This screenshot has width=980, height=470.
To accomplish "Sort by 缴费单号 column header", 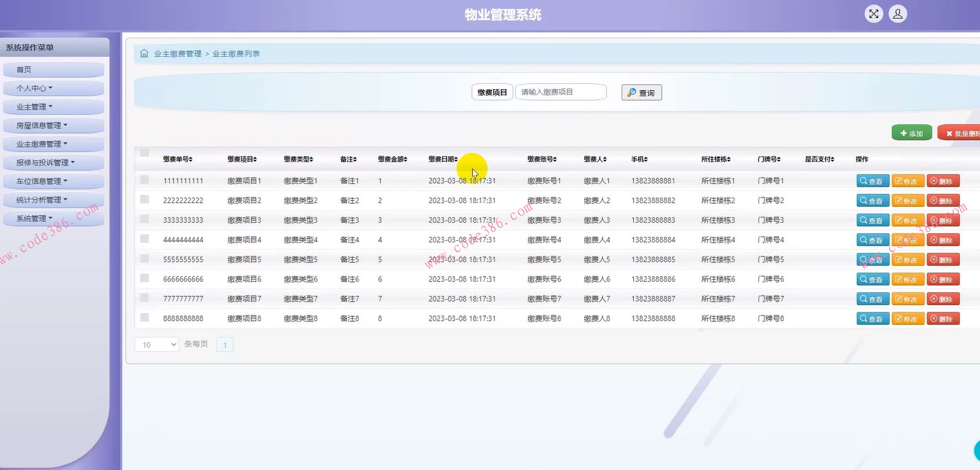I will point(178,159).
